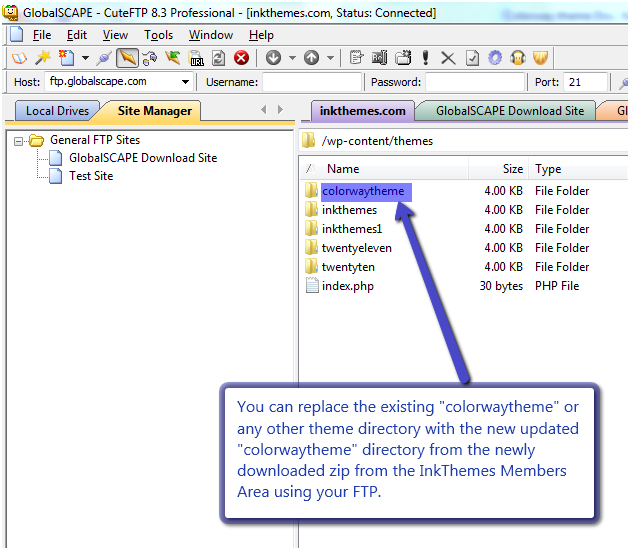Click the Upload arrow icon
The image size is (630, 550).
[311, 58]
